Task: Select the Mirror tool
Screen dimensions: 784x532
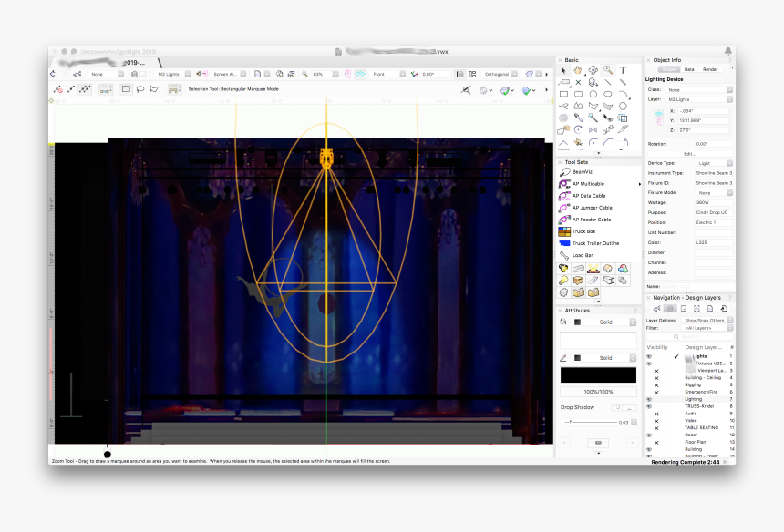Action: tap(593, 130)
